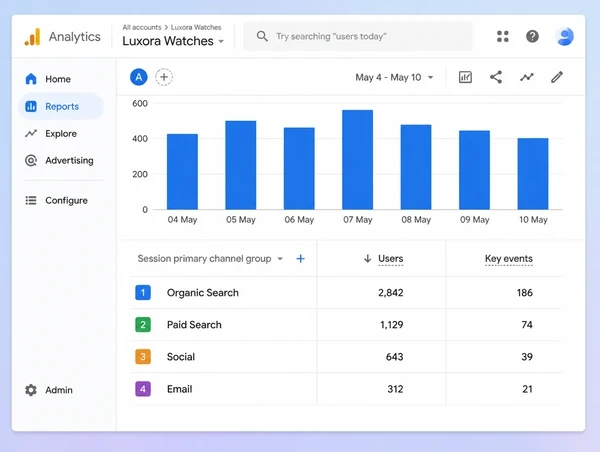
Task: Open the customize report chart icon
Action: pos(465,77)
